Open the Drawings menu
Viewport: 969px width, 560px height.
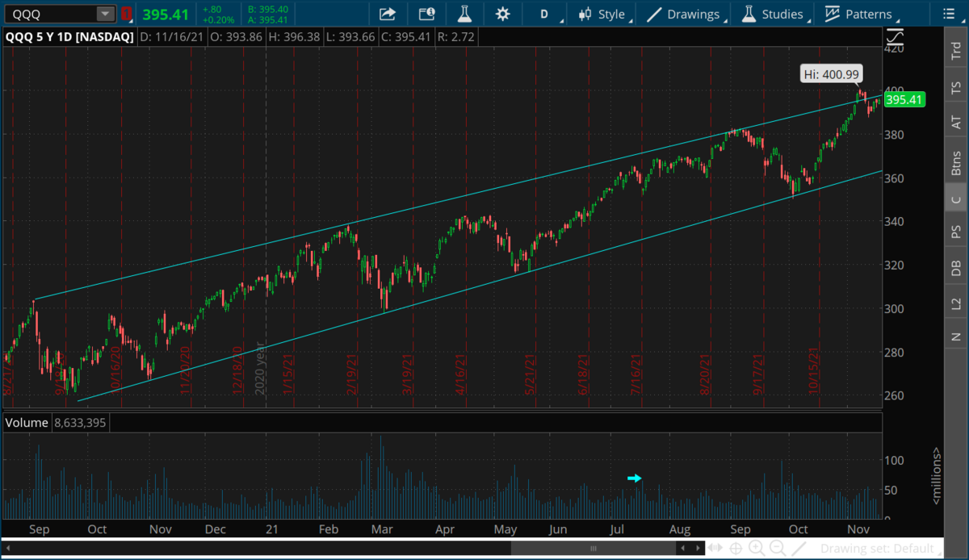click(x=685, y=14)
